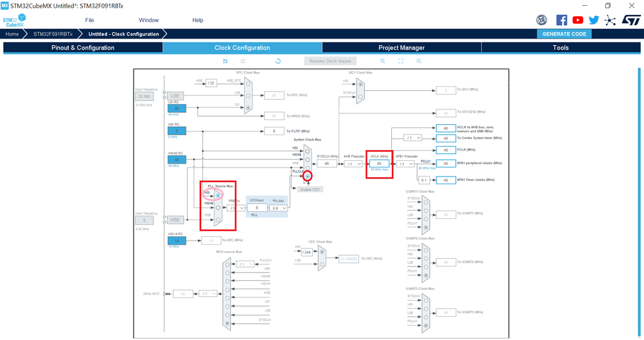
Task: Select LSE in the RTC Clock Mux
Action: tap(248, 95)
